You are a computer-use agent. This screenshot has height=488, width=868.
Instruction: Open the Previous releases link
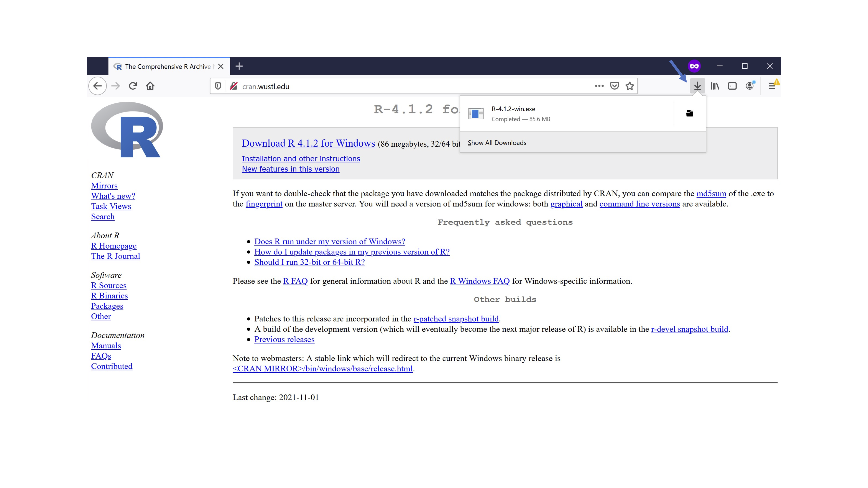284,339
